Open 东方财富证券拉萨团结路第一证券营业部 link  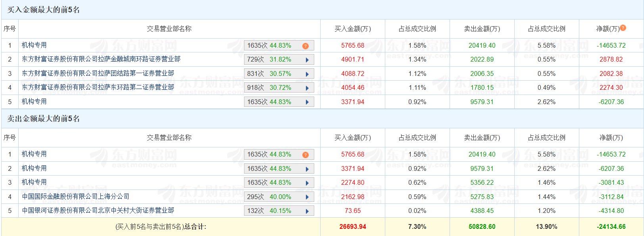point(98,74)
